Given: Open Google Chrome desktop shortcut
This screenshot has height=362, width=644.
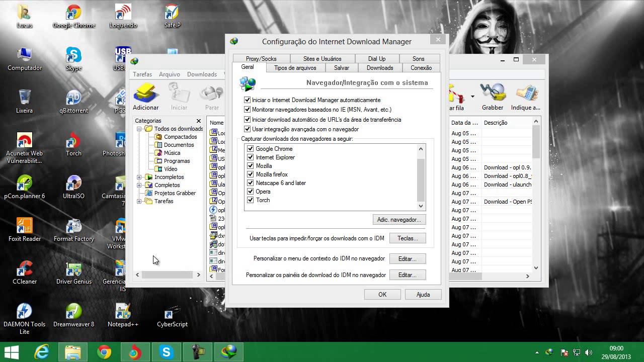Looking at the screenshot, I should coord(74,17).
